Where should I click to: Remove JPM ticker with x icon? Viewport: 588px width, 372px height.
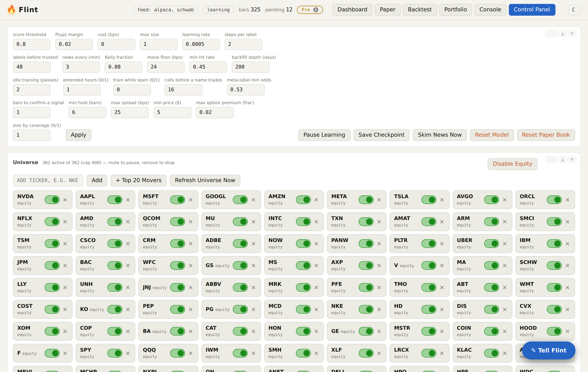coord(65,265)
